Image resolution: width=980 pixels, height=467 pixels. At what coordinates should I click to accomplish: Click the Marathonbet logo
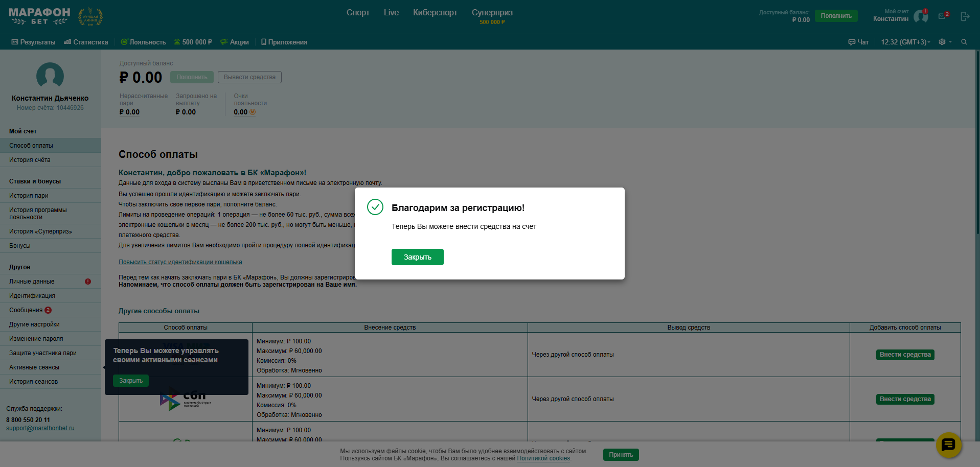tap(39, 16)
